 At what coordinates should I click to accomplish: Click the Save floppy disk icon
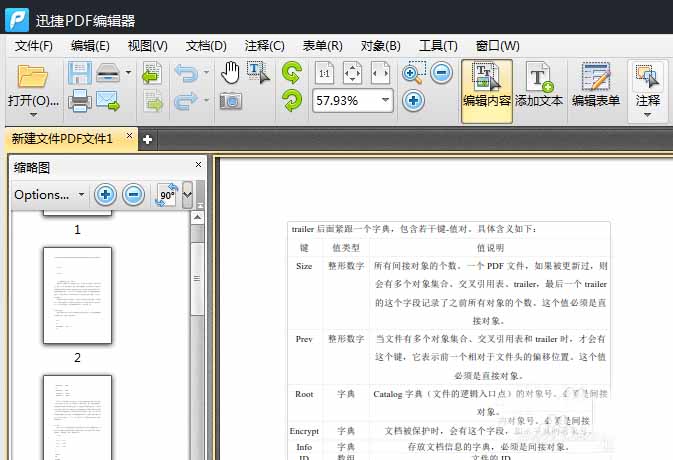[x=79, y=73]
